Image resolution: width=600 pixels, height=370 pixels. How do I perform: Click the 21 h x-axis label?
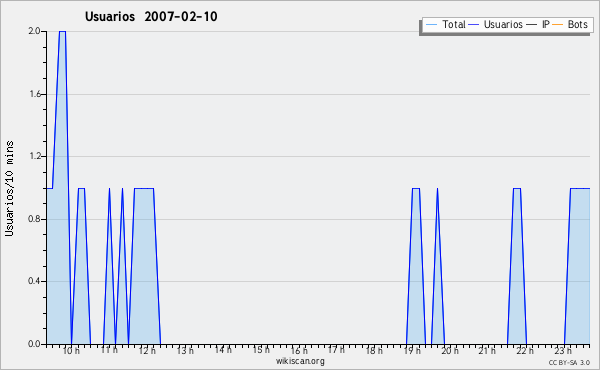pyautogui.click(x=487, y=350)
